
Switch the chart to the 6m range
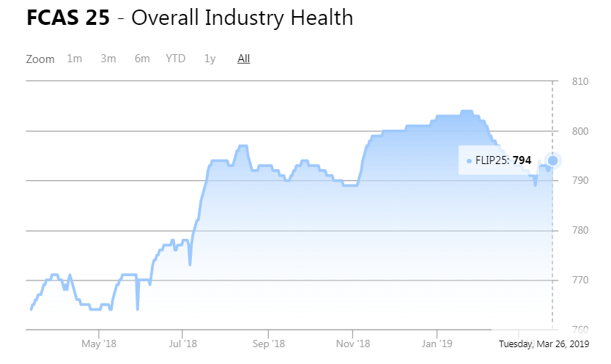142,59
